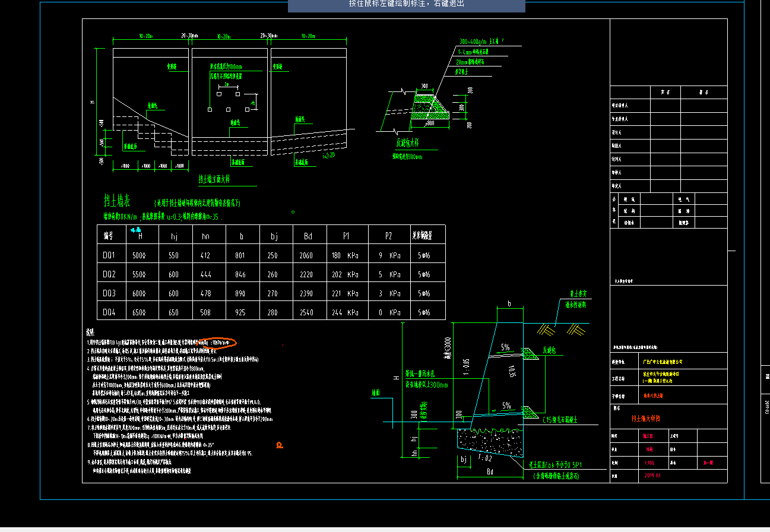The height and width of the screenshot is (532, 770).
Task: Click the '说明:' notes heading
Action: click(x=91, y=331)
